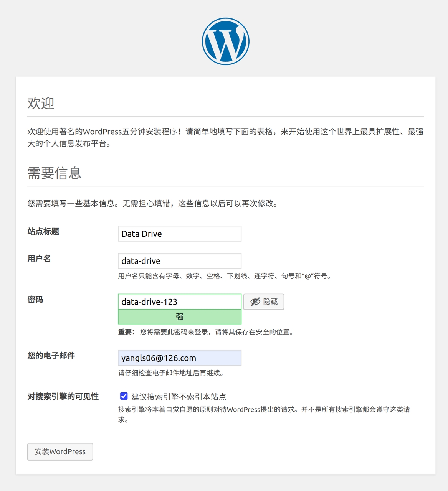Viewport: 448px width, 491px height.
Task: Click the 需要信息 heading
Action: [x=54, y=173]
